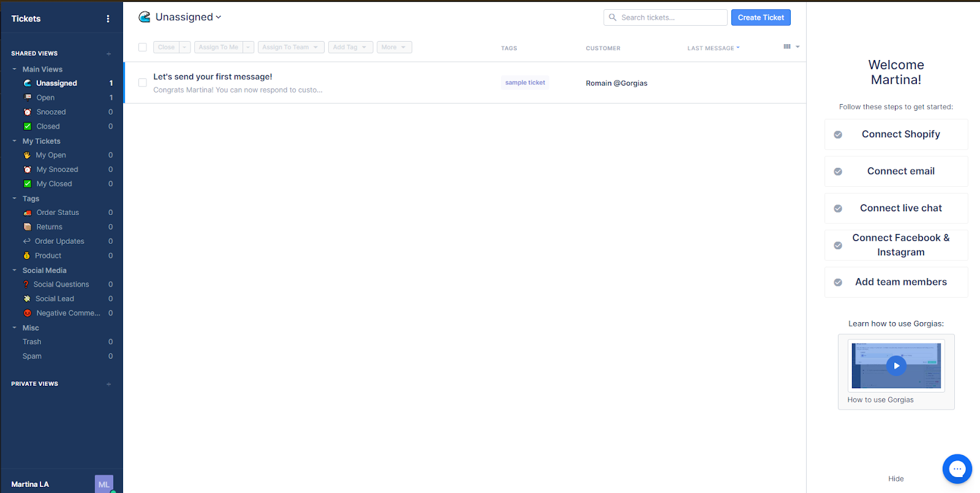Viewport: 980px width, 493px height.
Task: Add a new shared view with plus icon
Action: pos(108,54)
